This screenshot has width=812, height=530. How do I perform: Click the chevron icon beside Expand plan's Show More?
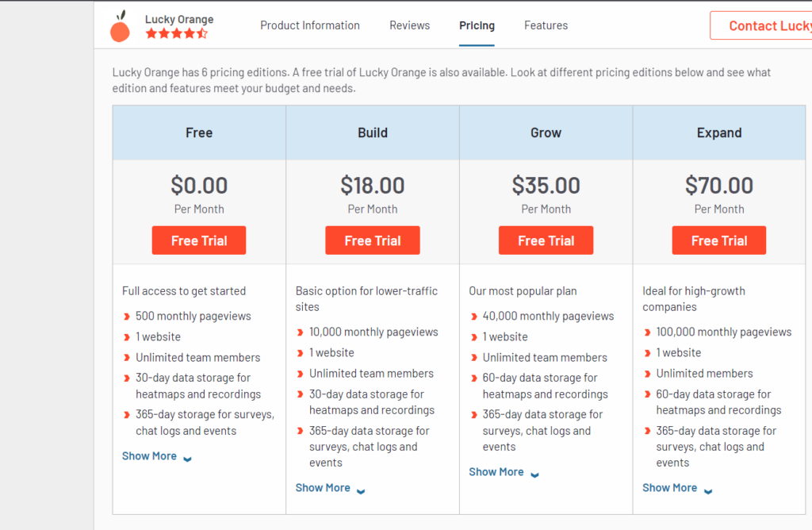707,490
